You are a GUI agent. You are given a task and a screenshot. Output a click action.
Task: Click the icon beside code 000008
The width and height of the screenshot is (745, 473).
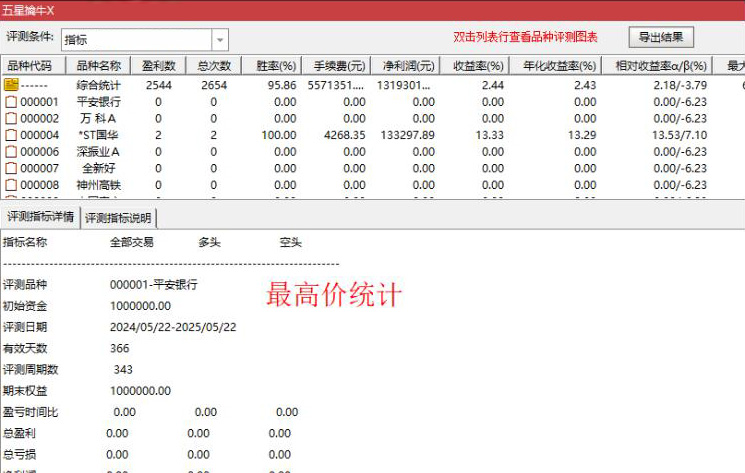coord(11,185)
